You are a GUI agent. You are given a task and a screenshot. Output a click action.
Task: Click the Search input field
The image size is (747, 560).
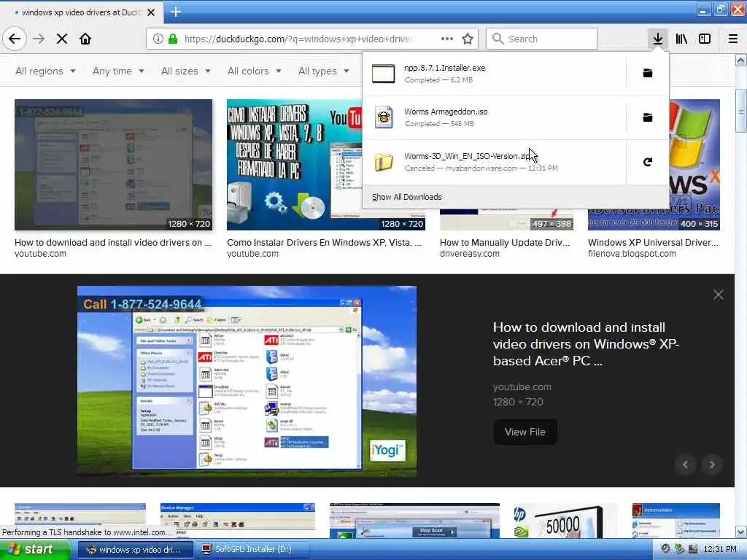point(542,39)
